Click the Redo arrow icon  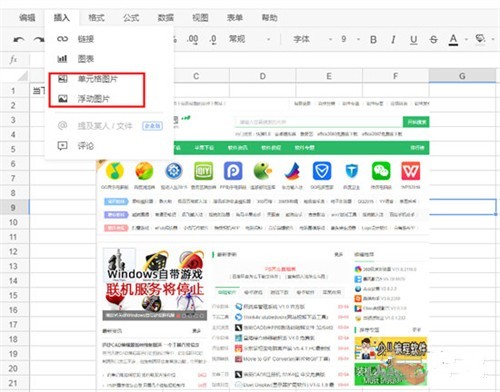[39, 40]
